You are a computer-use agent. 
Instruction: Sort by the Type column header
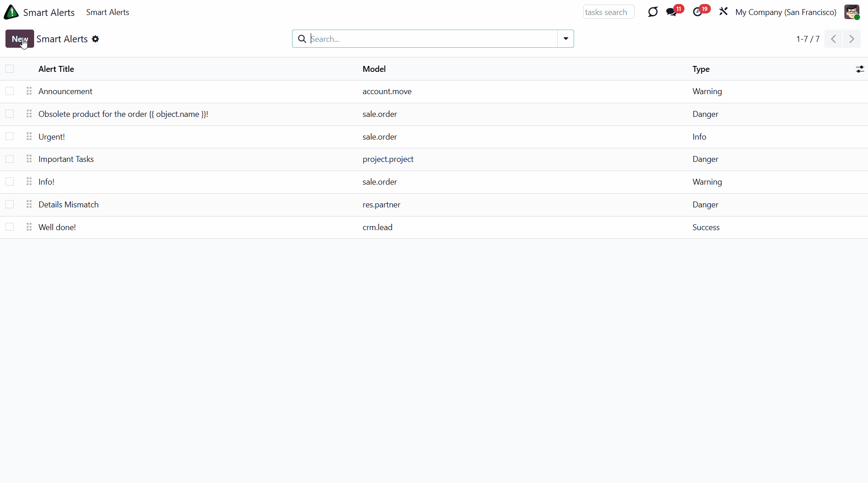pos(701,69)
